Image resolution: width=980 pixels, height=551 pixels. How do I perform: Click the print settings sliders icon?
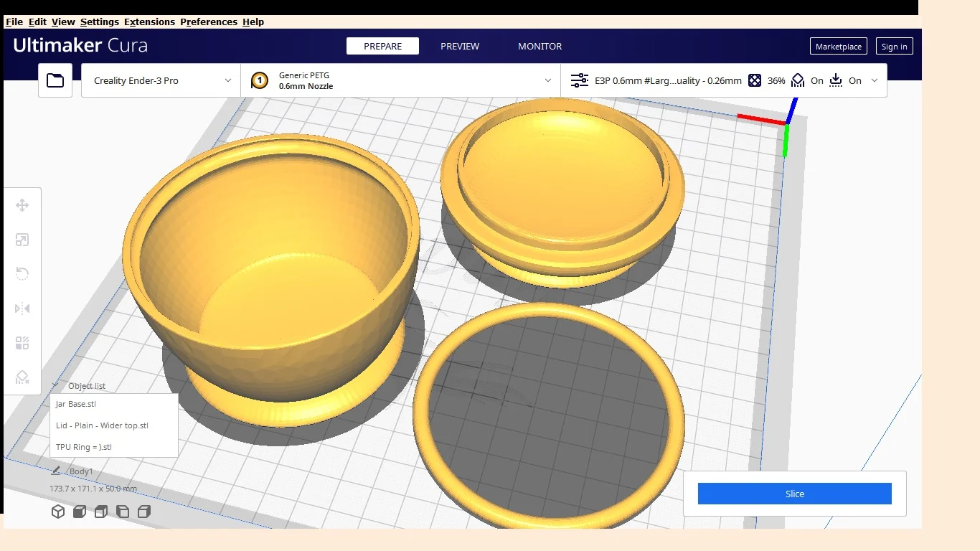coord(580,80)
